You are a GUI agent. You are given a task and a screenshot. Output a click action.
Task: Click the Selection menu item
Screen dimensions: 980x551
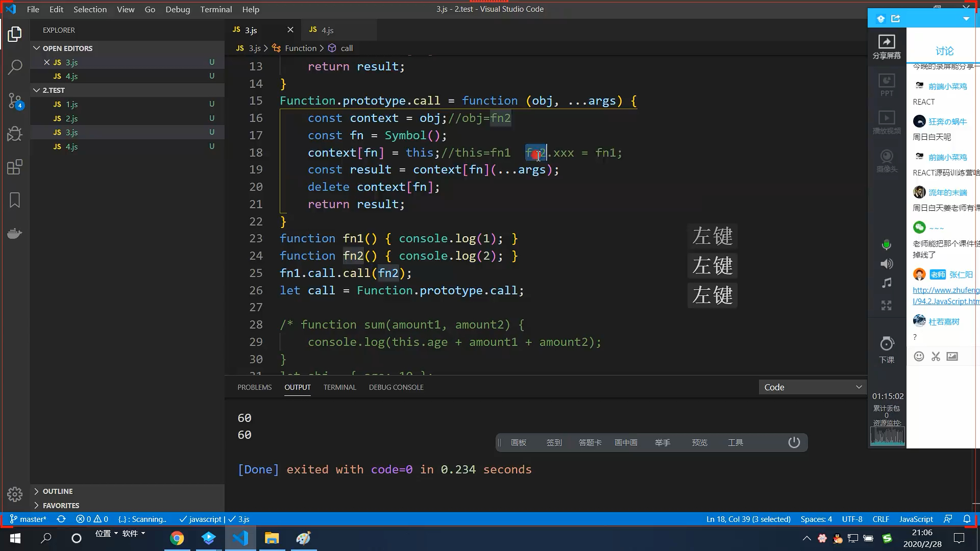tap(89, 9)
